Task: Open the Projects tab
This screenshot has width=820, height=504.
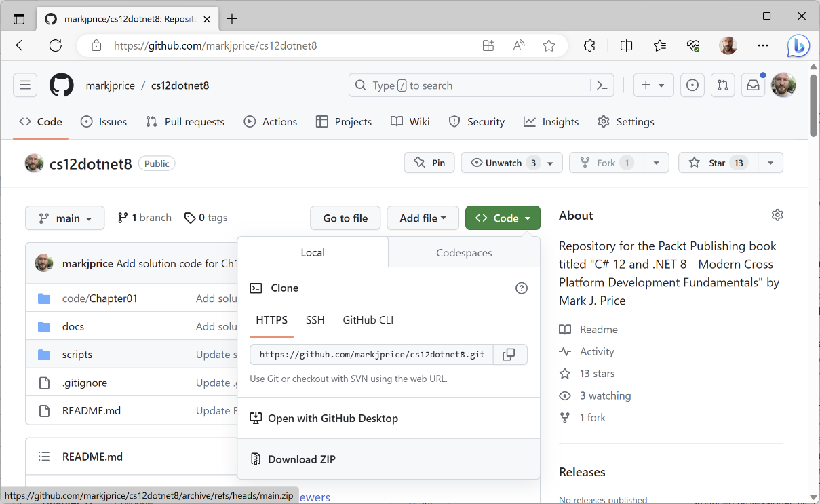Action: click(x=344, y=122)
